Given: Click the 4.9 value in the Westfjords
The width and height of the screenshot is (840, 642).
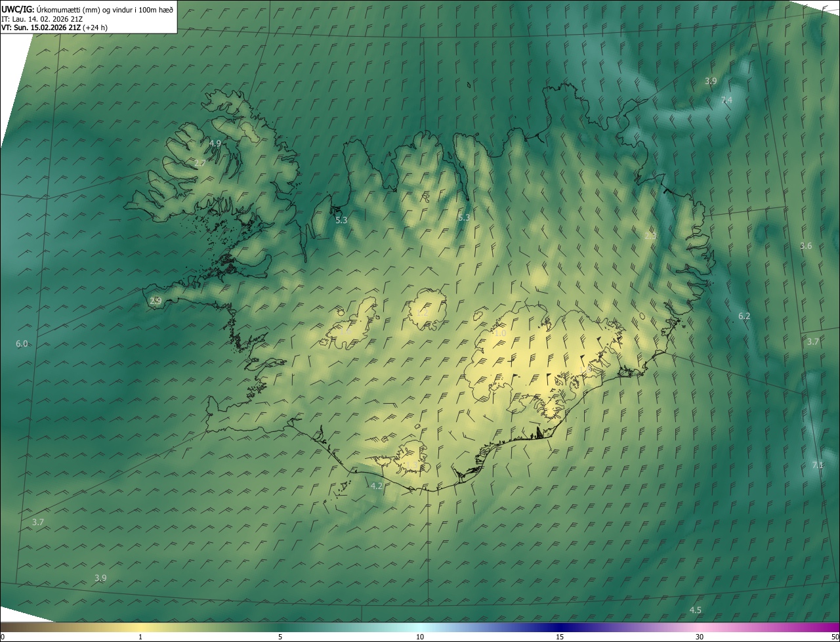Looking at the screenshot, I should 215,143.
